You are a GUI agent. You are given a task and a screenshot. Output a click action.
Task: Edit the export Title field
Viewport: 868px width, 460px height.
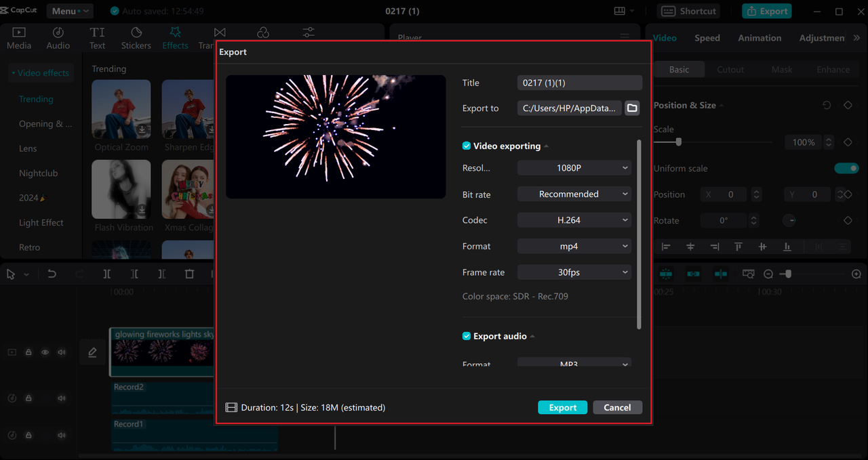580,83
